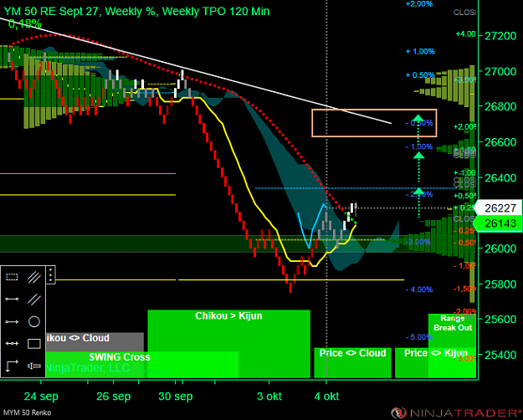Select the Extended Line double-arrow tool
The image size is (523, 420).
12,344
